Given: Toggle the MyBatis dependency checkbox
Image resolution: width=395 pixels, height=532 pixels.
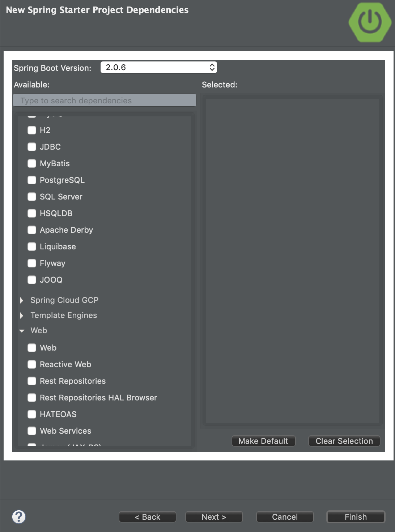Looking at the screenshot, I should click(x=32, y=163).
